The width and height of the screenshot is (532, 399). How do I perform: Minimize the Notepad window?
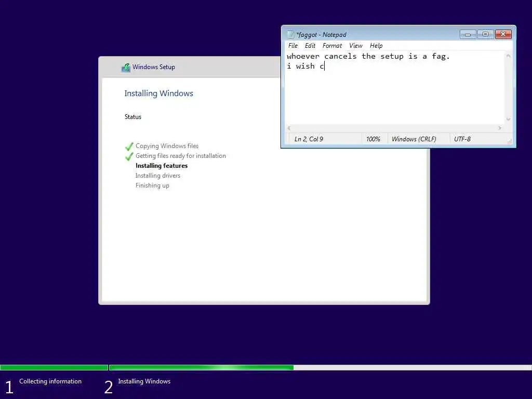coord(468,34)
